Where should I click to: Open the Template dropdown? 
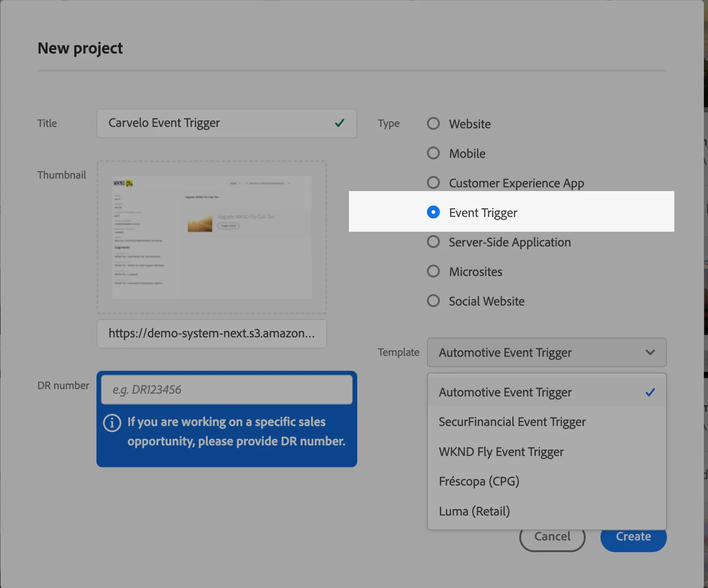click(x=547, y=353)
